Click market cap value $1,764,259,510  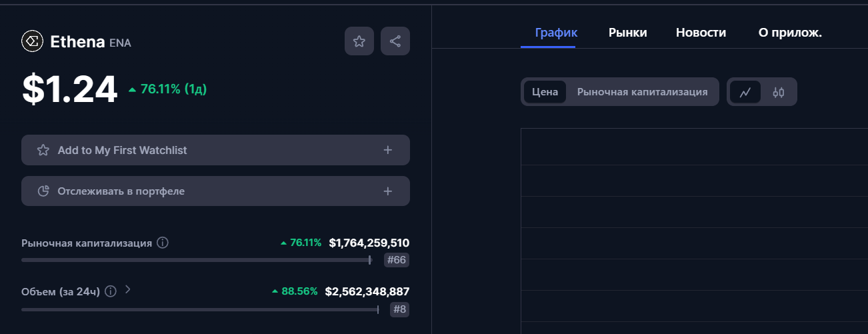pyautogui.click(x=369, y=243)
